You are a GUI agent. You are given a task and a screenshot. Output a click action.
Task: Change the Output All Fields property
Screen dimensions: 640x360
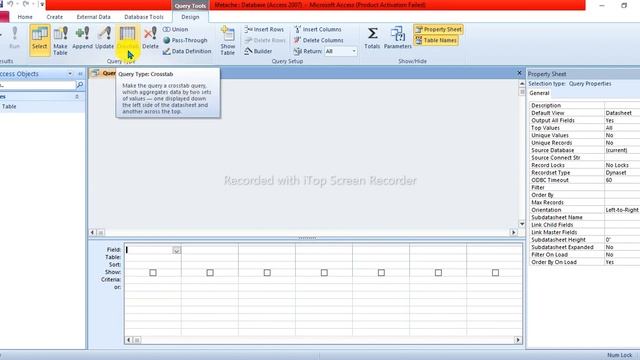(622, 120)
